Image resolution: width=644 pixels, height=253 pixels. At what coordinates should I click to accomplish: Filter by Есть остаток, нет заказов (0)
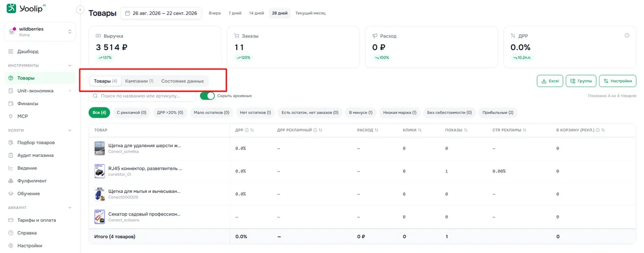[x=310, y=113]
